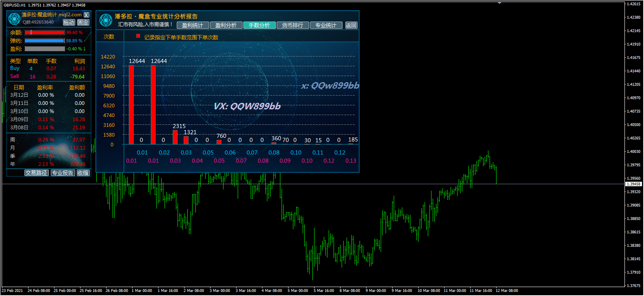Click the current price tag 1.39458 on the price scale
Image resolution: width=644 pixels, height=296 pixels.
coord(634,184)
